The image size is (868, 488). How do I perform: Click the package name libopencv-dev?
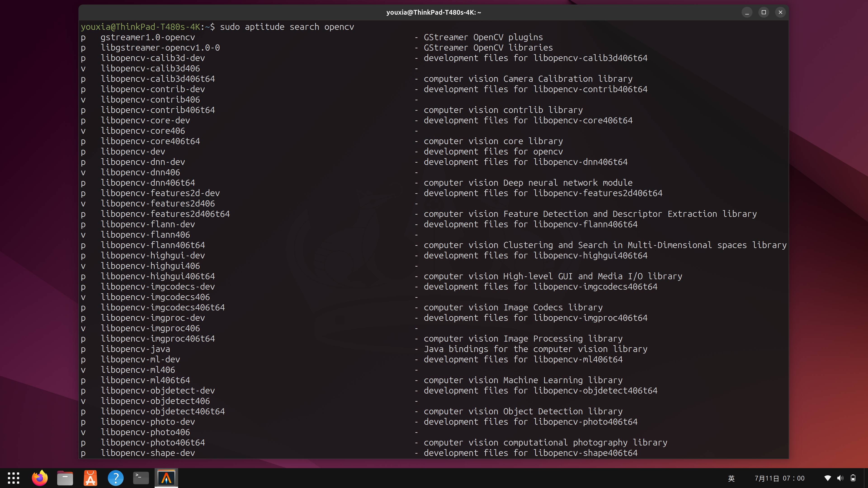[133, 152]
